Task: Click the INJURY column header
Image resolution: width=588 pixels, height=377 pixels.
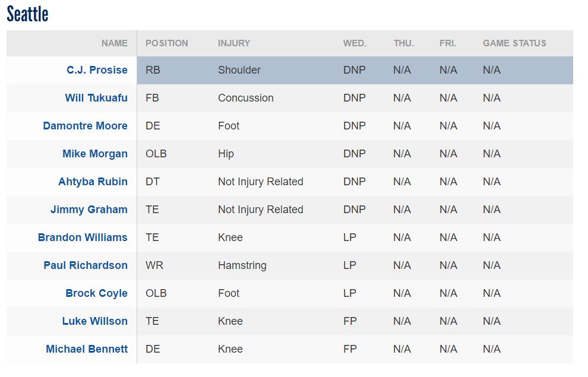Action: tap(234, 43)
